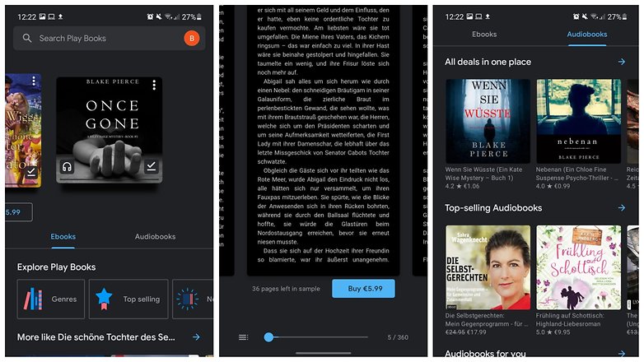Tap downloaded checkmark on Once Gone cover
The width and height of the screenshot is (644, 362).
point(152,166)
